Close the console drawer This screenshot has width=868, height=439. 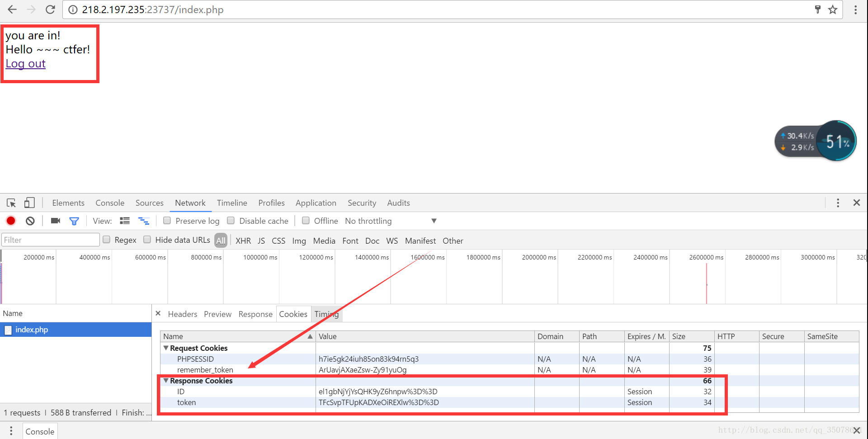(x=856, y=430)
